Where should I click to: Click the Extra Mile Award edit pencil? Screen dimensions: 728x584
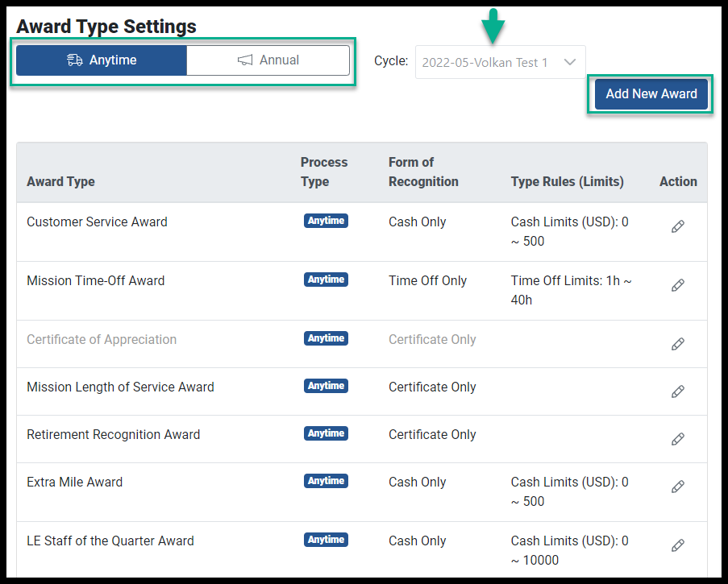coord(677,487)
